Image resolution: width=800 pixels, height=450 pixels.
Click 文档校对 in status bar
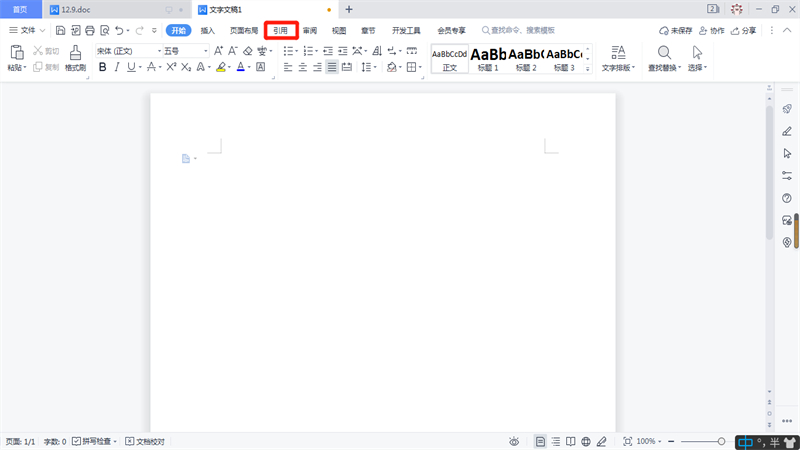(145, 441)
